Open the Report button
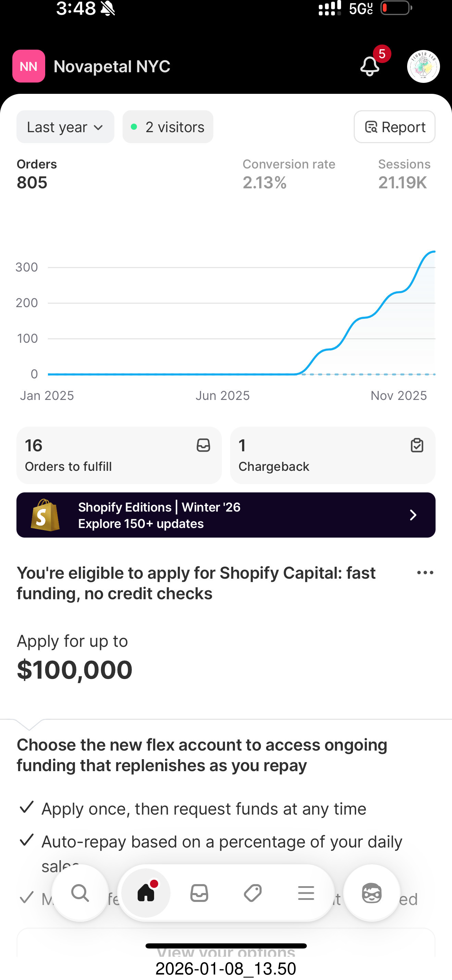452x980 pixels. (394, 127)
